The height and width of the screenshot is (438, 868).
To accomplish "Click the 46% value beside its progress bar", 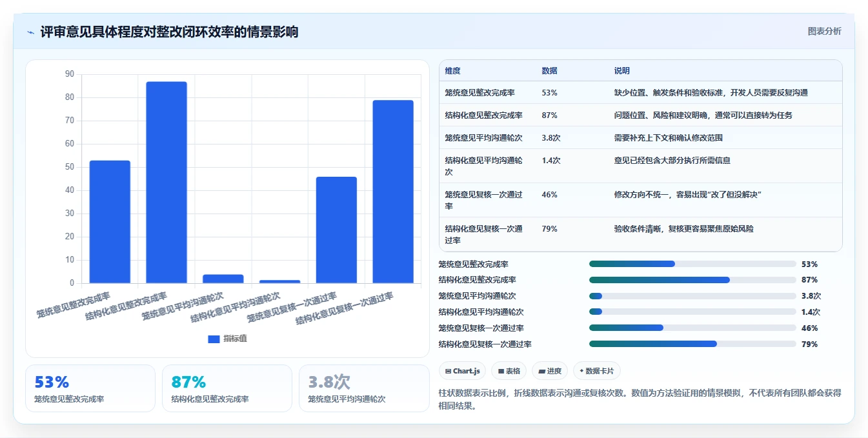I will pyautogui.click(x=809, y=328).
